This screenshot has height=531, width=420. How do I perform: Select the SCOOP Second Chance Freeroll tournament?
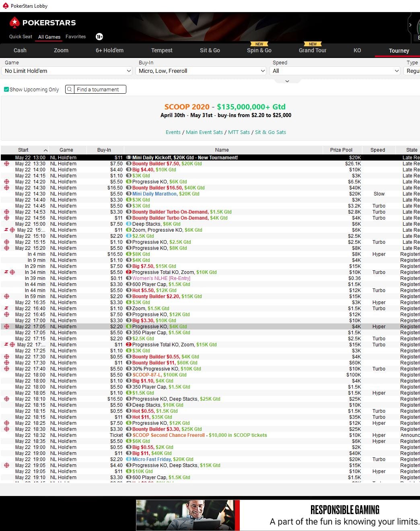click(x=210, y=435)
